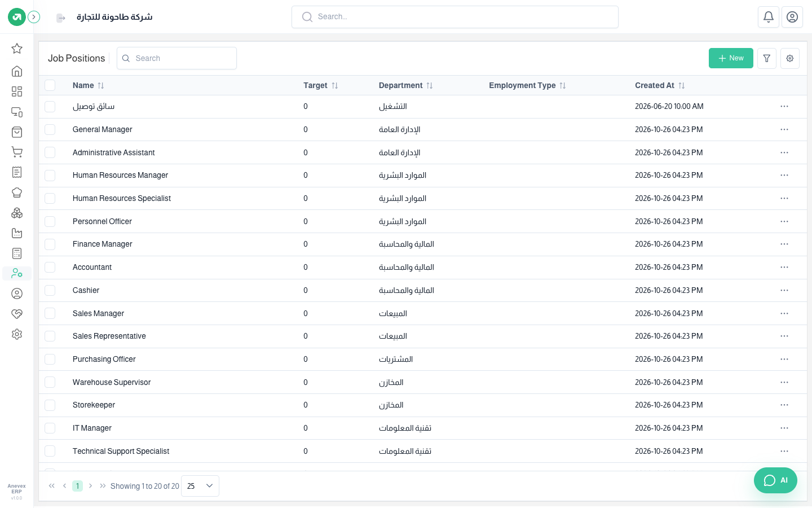The image size is (812, 508).
Task: Select the Cashier row checkbox
Action: [50, 290]
